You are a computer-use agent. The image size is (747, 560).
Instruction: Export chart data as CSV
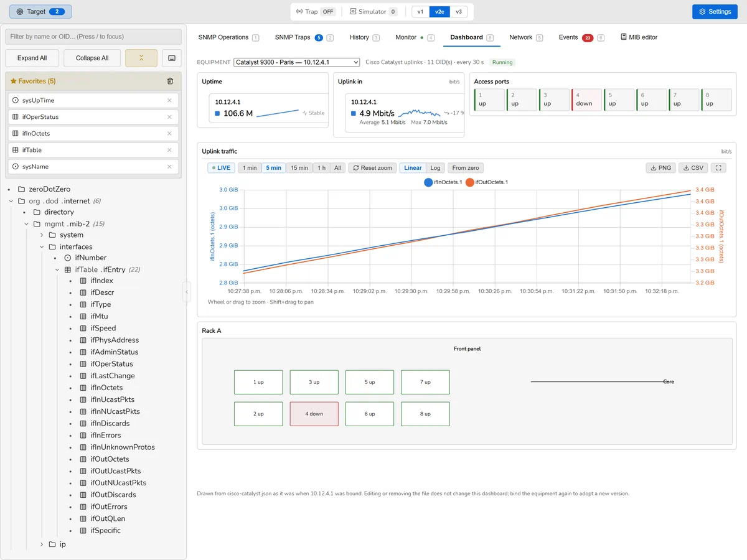click(693, 168)
